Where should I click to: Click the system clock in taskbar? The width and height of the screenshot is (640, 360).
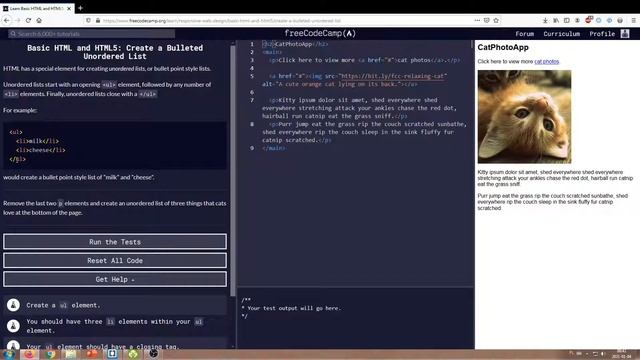point(621,354)
